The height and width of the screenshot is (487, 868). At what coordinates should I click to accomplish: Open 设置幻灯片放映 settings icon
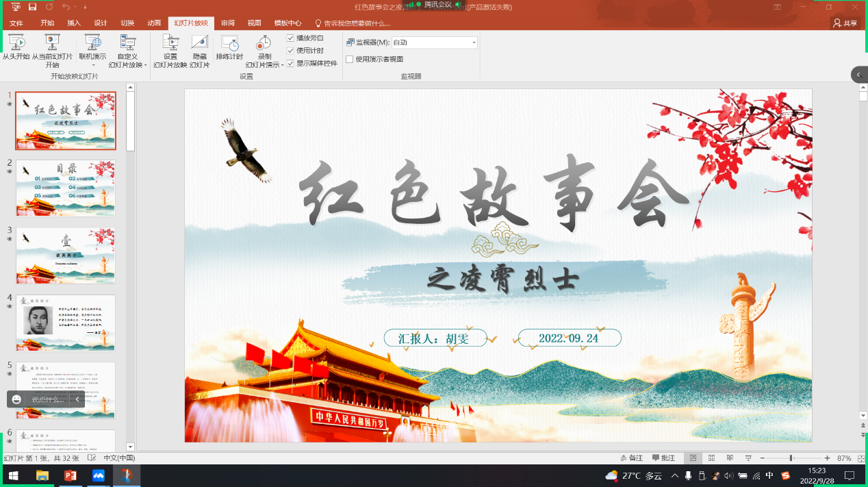click(170, 43)
